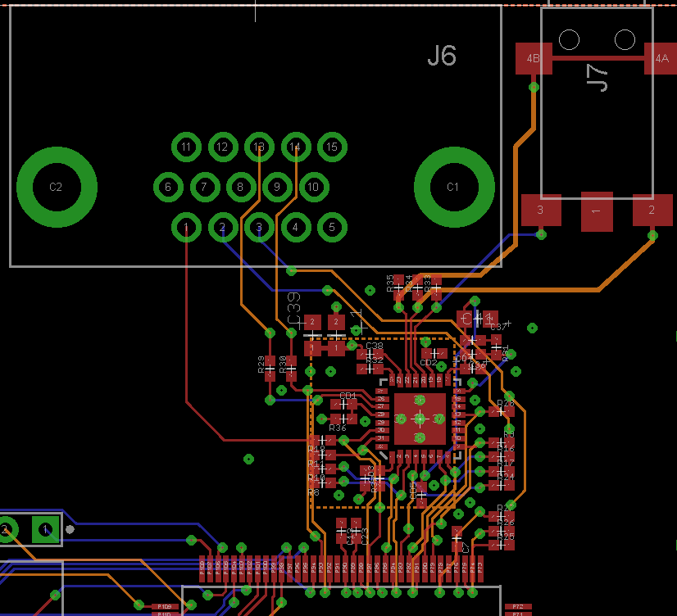Image resolution: width=677 pixels, height=616 pixels.
Task: Click pad 15 on the J6 connector
Action: coord(332,147)
